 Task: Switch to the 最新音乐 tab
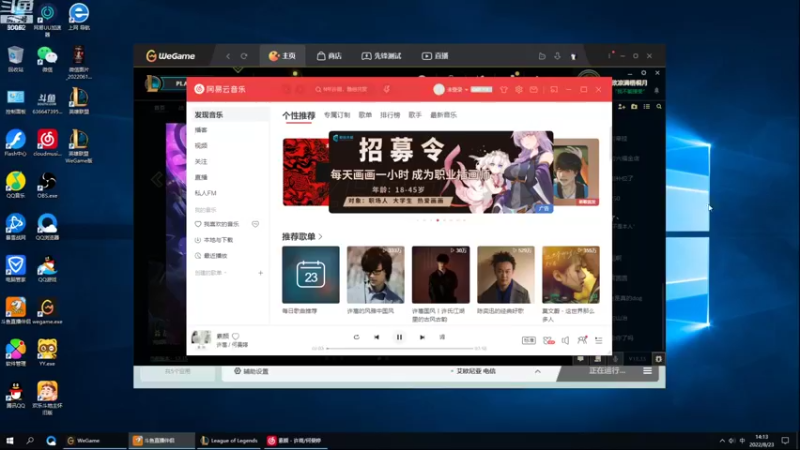point(443,115)
